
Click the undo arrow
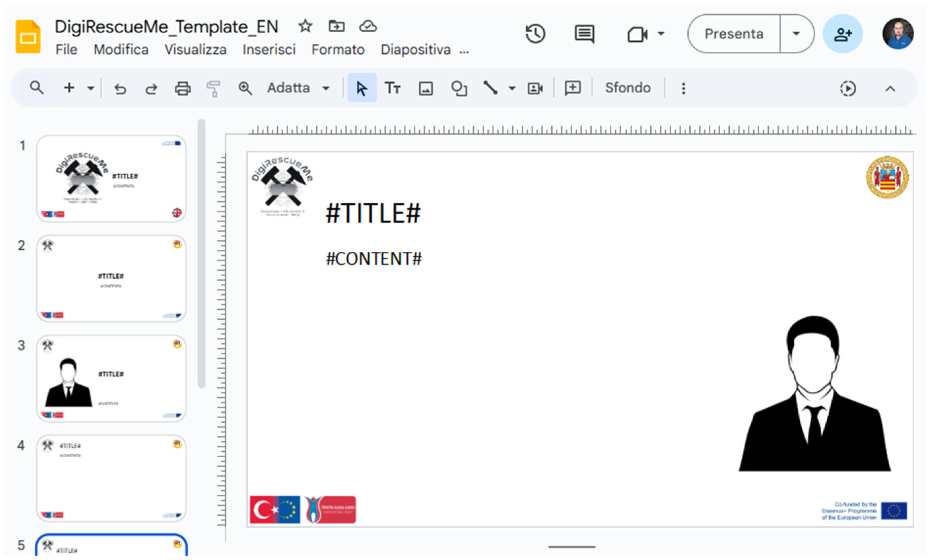click(x=120, y=88)
